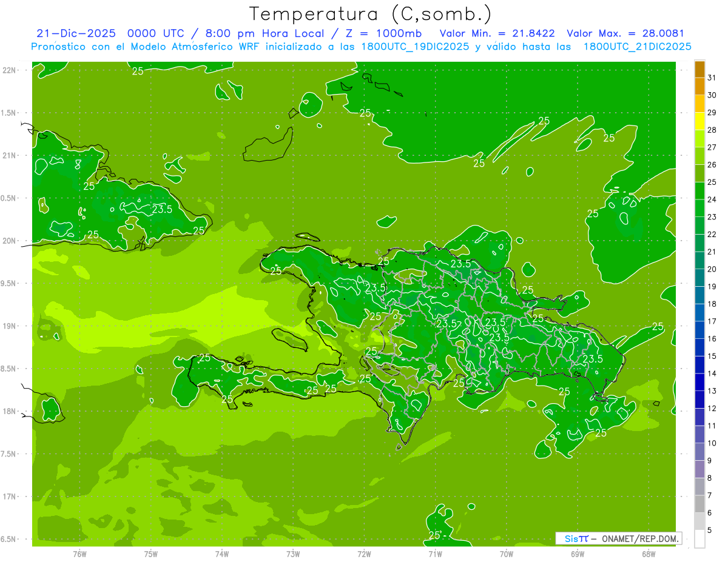Click the '25' tick label on the color scale

click(712, 182)
